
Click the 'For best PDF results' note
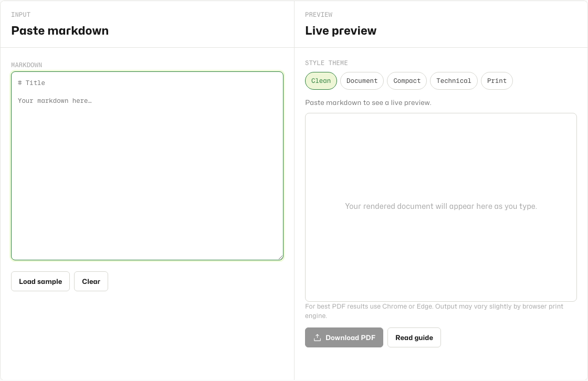[434, 311]
